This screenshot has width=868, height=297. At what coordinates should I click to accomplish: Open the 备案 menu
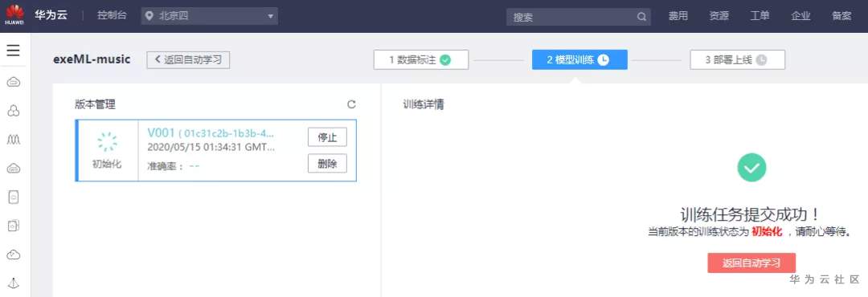tap(841, 16)
